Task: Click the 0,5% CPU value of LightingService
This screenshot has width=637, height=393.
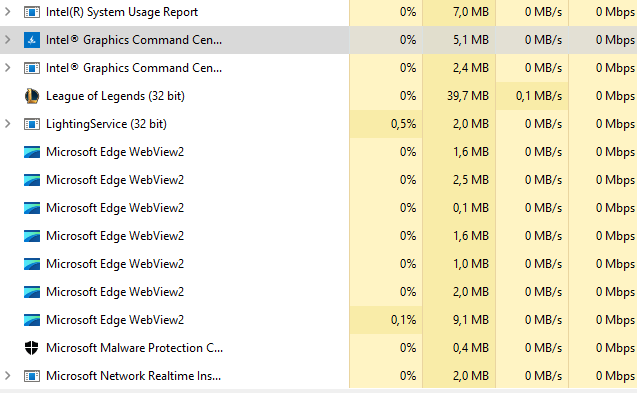Action: coord(403,124)
